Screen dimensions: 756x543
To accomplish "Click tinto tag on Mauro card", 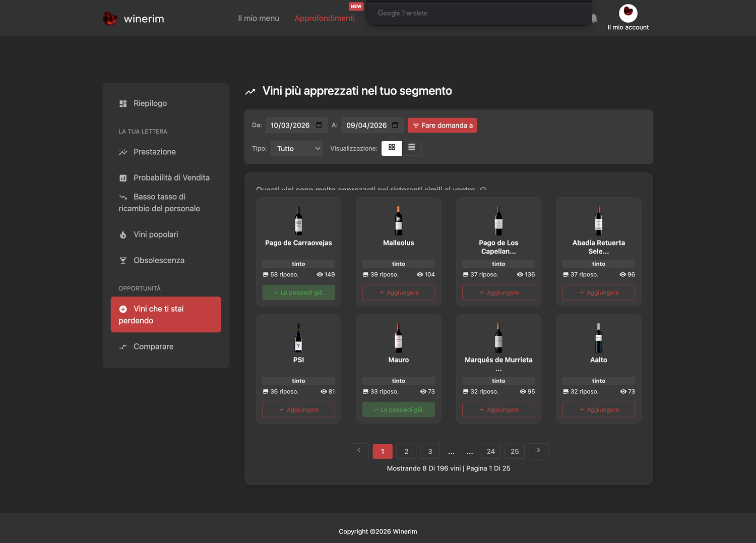I will coord(399,381).
